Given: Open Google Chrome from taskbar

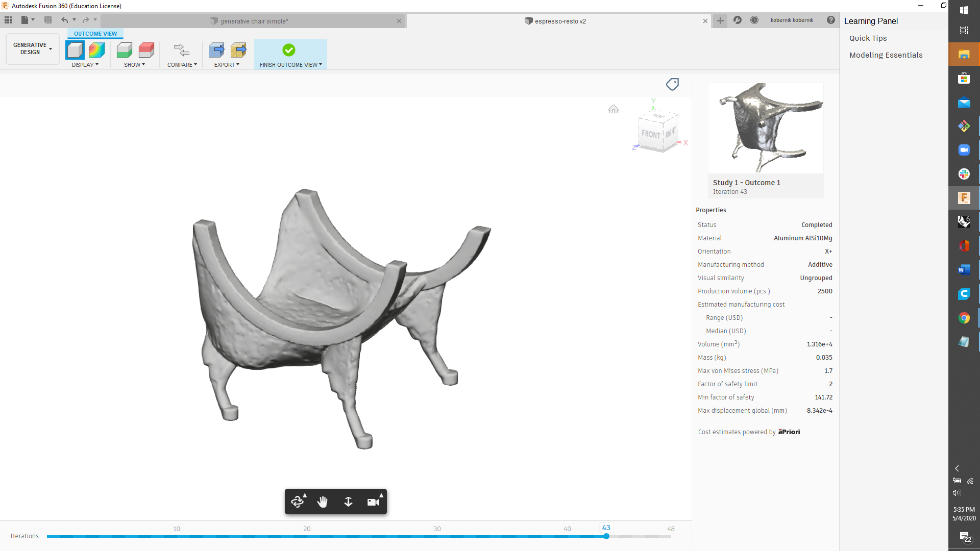Looking at the screenshot, I should (964, 318).
